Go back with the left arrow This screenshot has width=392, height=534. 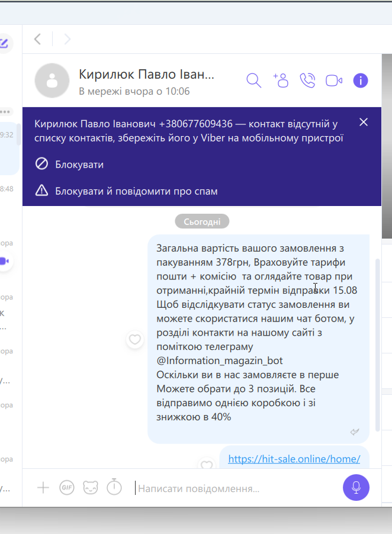point(37,39)
